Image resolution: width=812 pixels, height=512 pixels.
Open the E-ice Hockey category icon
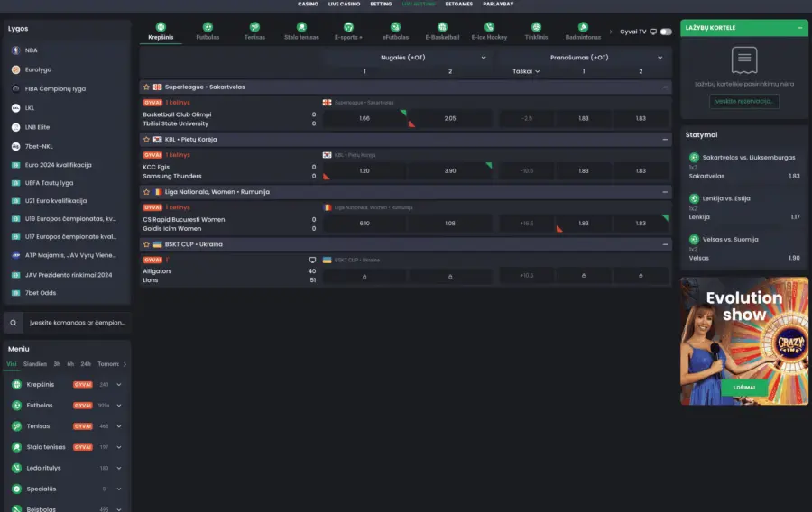coord(489,28)
